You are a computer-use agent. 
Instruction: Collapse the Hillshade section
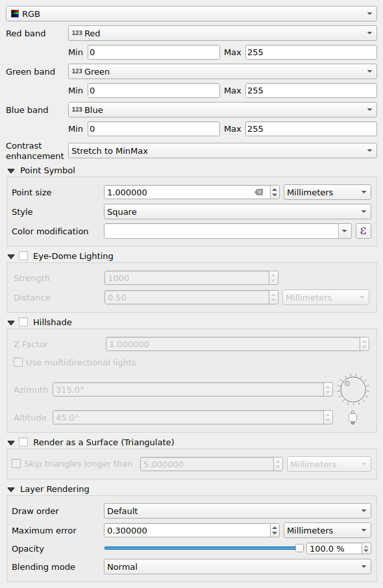tap(11, 323)
